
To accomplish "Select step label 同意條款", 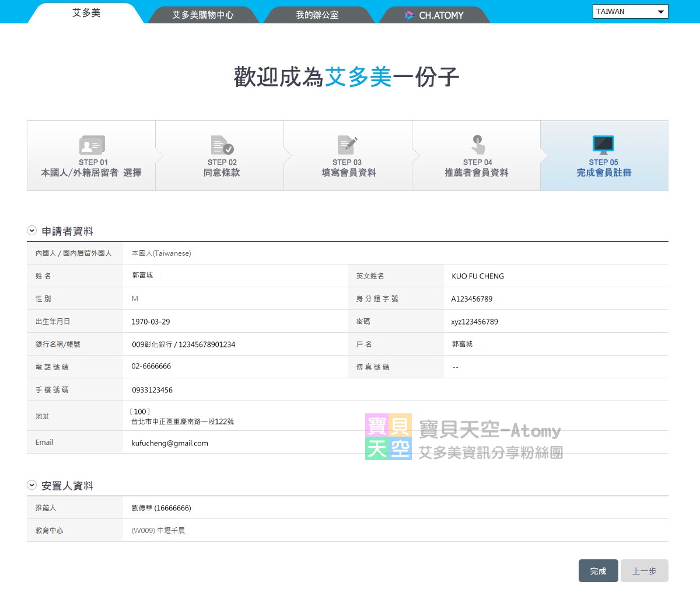I will pyautogui.click(x=222, y=173).
